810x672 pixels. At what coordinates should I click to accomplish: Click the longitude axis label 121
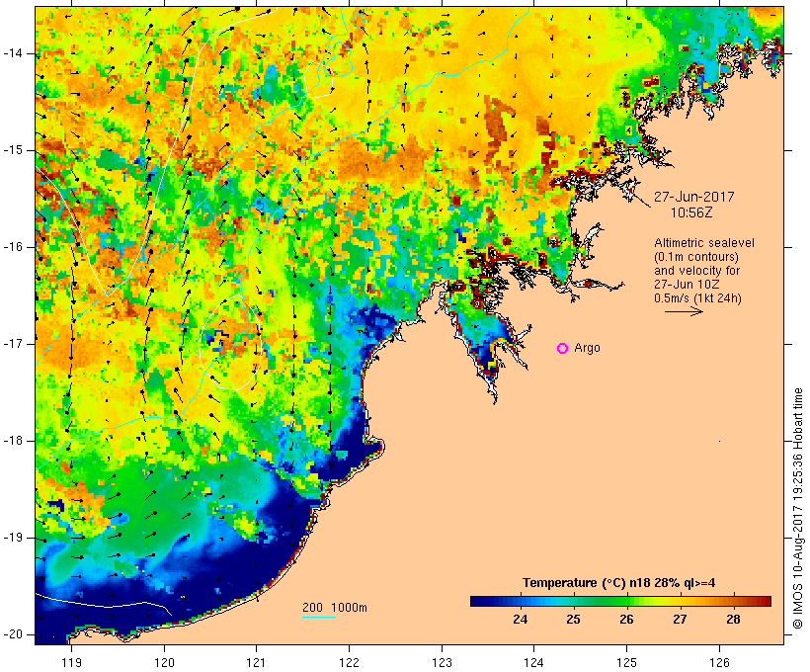256,662
